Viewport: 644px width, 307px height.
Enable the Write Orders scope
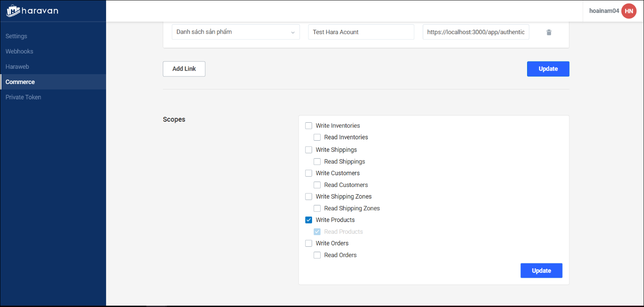click(309, 243)
